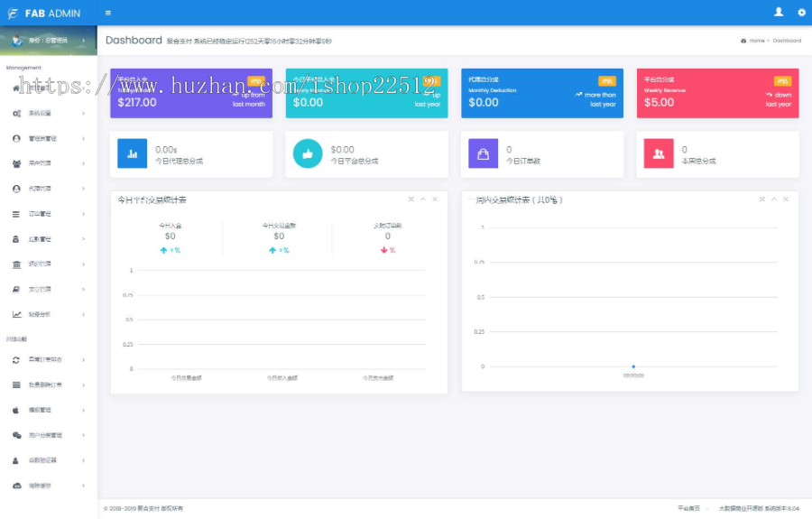Viewport: 812px width, 519px height.
Task: Click the four-line list icon for 批量删除订单
Action: click(16, 385)
